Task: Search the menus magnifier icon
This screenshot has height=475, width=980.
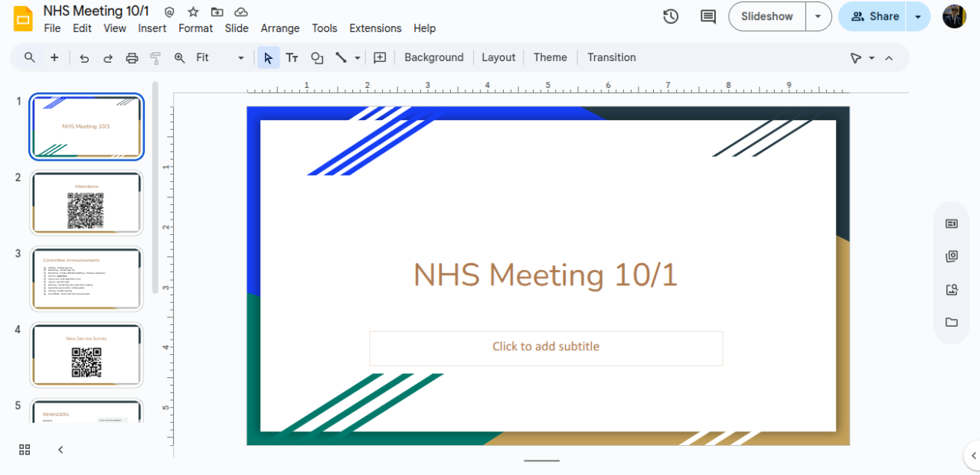Action: point(30,57)
